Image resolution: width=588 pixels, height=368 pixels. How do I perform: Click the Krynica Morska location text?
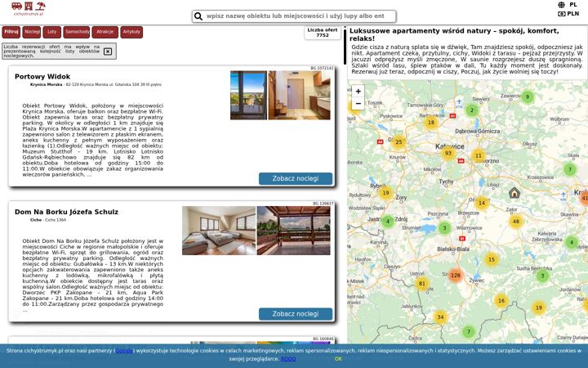(46, 85)
